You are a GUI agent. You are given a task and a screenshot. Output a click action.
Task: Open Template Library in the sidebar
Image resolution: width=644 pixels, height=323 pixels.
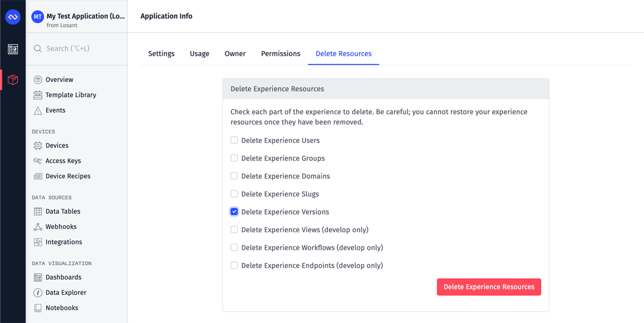71,95
